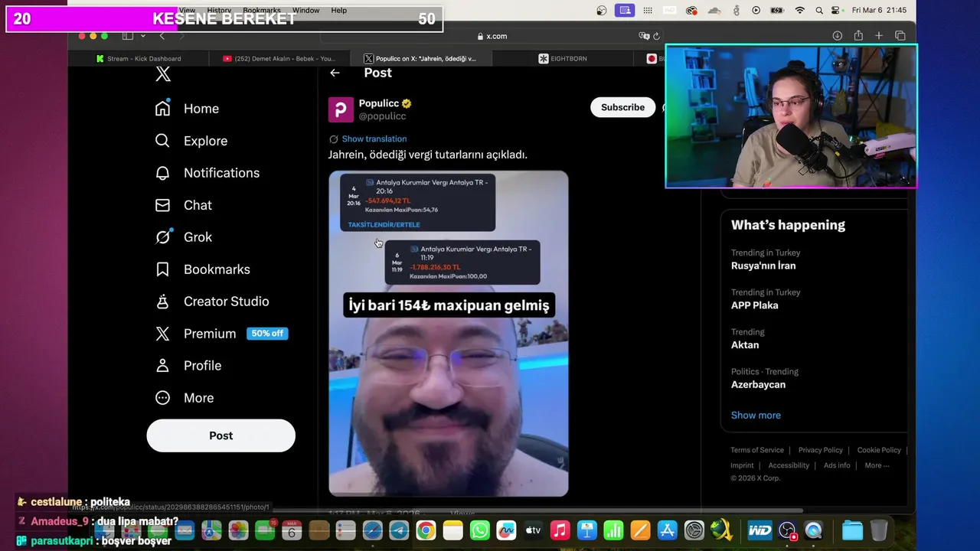Open WhatsApp from the Dock
980x551 pixels.
point(479,530)
